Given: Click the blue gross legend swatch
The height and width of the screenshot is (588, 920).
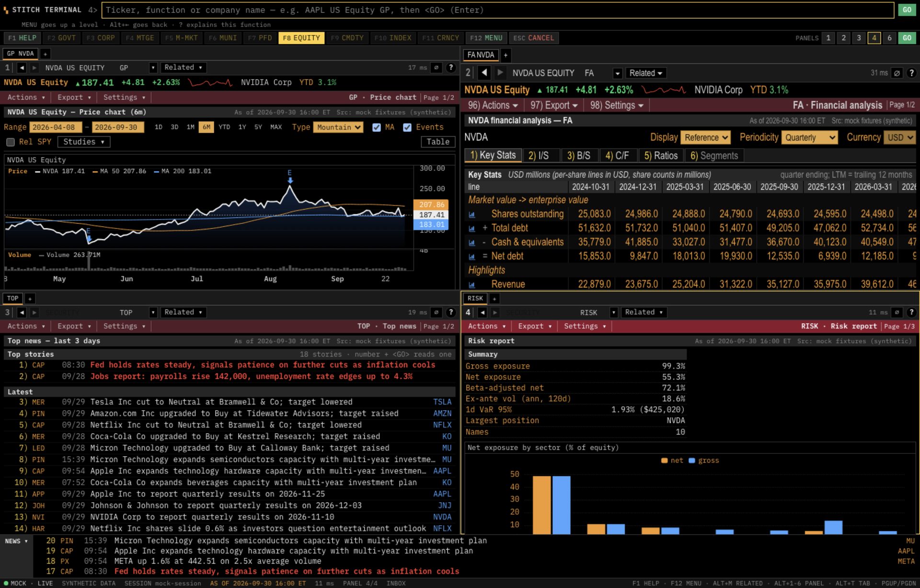Looking at the screenshot, I should click(691, 461).
